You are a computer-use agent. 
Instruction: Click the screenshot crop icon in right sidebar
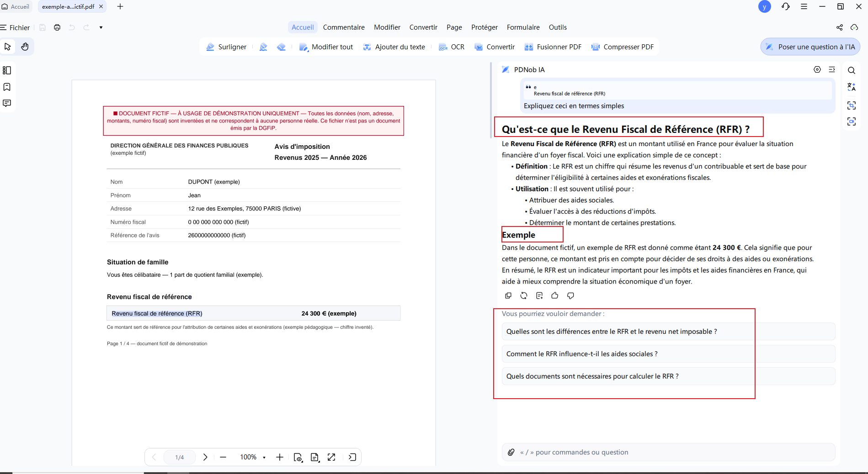point(852,105)
